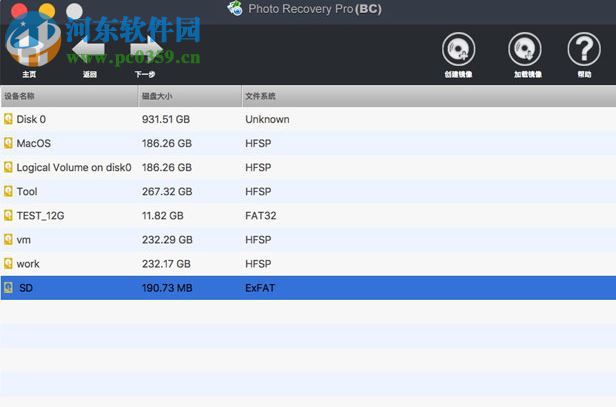
Task: Sort by device name (设备名称) column header
Action: coord(19,96)
